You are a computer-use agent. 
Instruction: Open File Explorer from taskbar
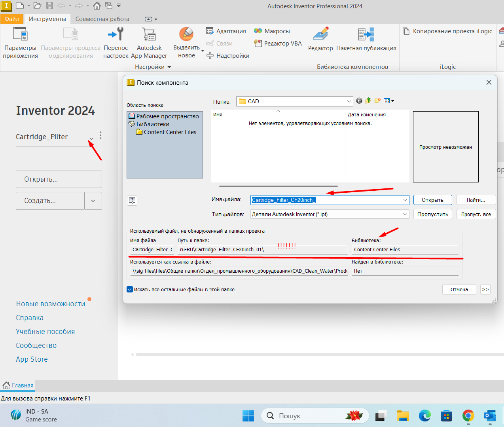403,416
